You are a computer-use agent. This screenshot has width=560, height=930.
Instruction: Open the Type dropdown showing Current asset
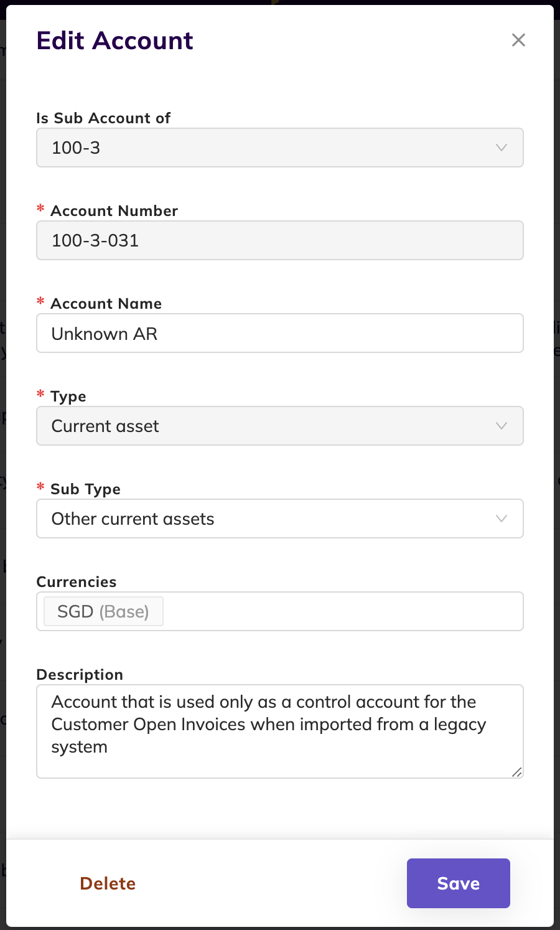point(280,426)
